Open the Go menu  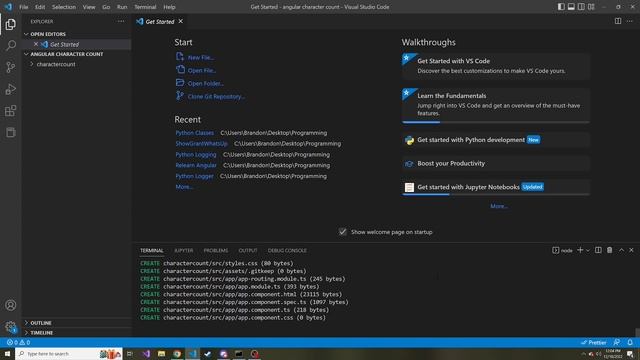[x=106, y=7]
